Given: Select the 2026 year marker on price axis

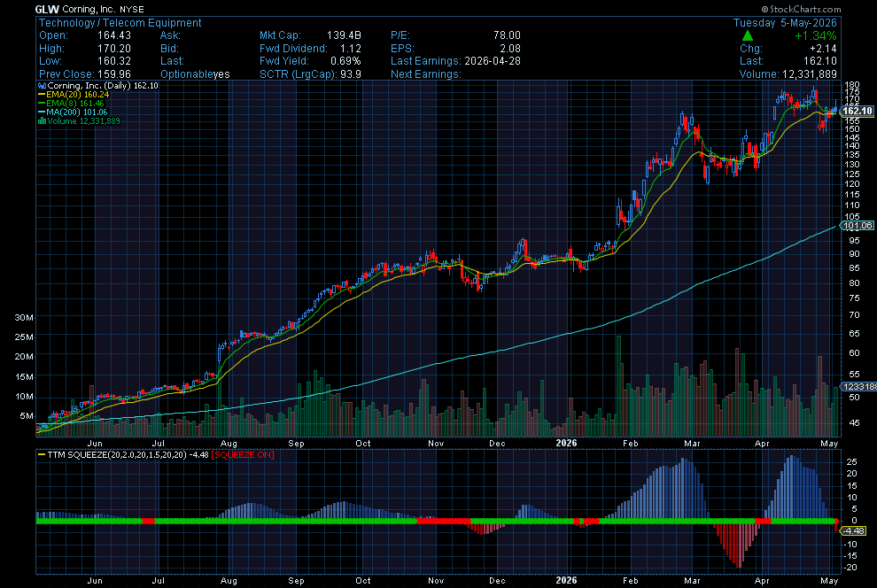Looking at the screenshot, I should (566, 444).
